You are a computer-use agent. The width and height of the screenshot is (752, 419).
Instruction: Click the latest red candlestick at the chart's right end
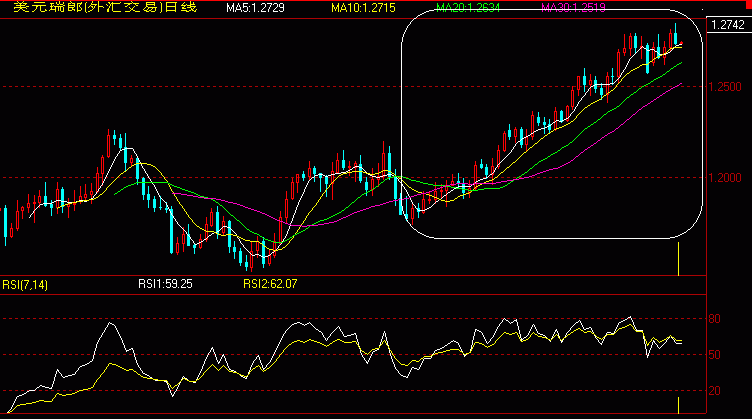point(682,44)
